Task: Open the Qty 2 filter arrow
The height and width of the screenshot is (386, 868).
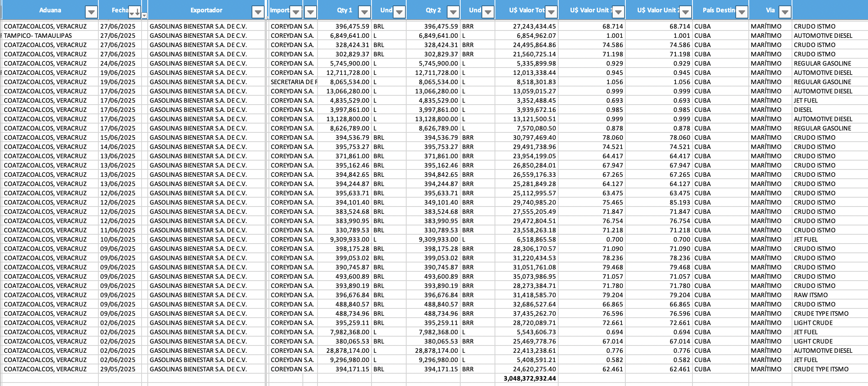Action: coord(453,12)
